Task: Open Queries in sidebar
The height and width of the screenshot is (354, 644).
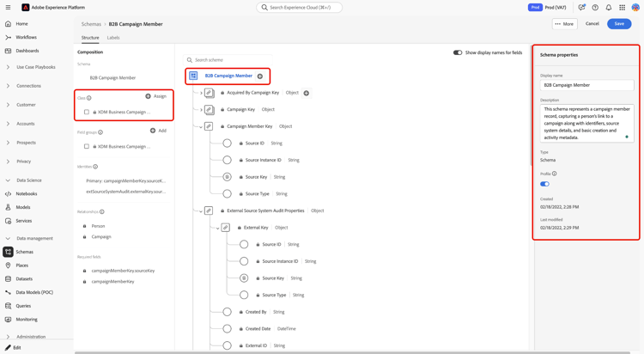Action: tap(23, 306)
